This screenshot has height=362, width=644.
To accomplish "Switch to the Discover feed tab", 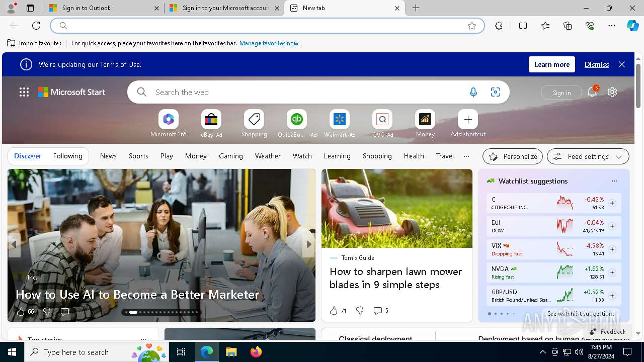I will 28,156.
